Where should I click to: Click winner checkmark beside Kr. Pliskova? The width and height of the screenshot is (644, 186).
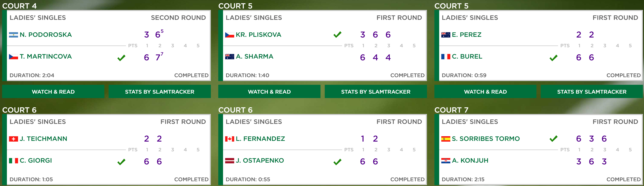pyautogui.click(x=337, y=35)
